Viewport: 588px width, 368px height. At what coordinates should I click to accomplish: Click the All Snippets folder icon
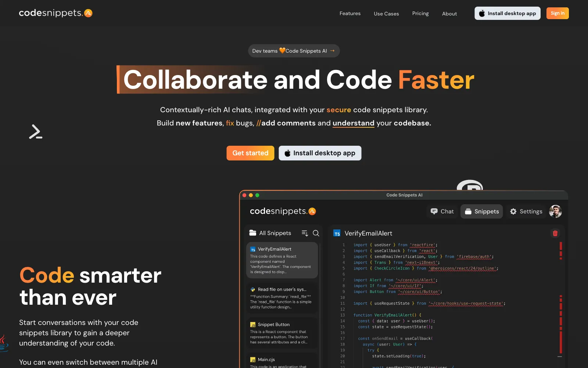[253, 233]
